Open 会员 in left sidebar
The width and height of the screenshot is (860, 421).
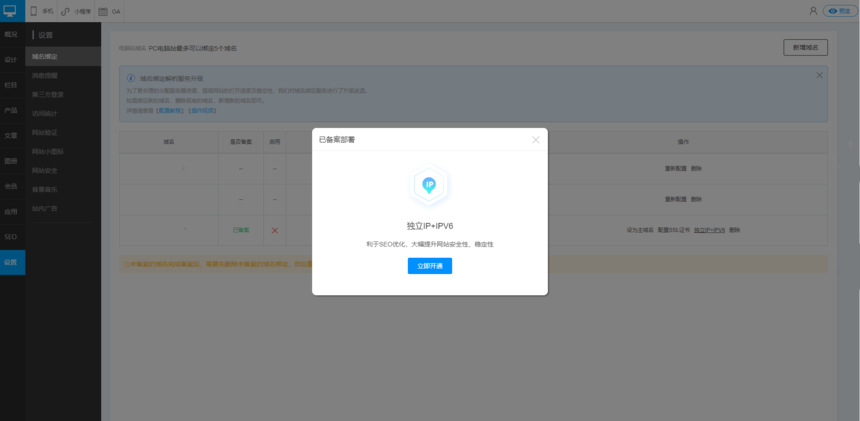(12, 186)
